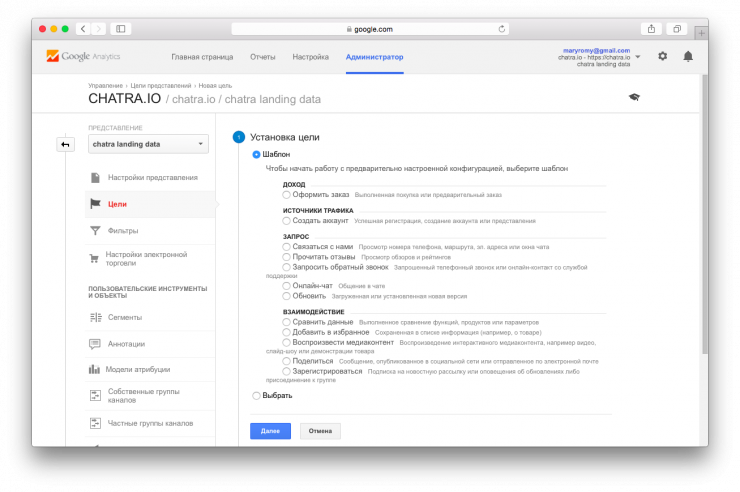Expand chatra landing data view dropdown
740x492 pixels.
147,145
